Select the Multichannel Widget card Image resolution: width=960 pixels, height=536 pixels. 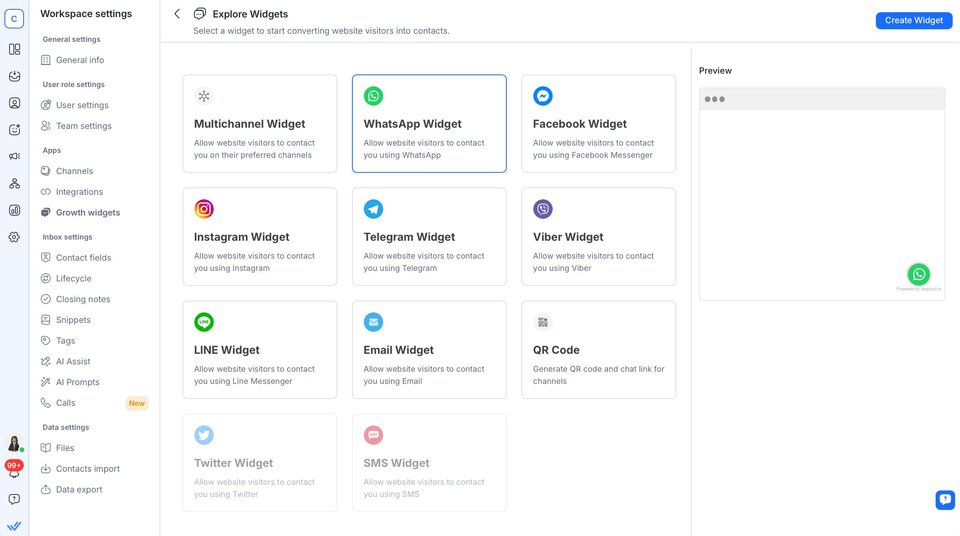[260, 124]
